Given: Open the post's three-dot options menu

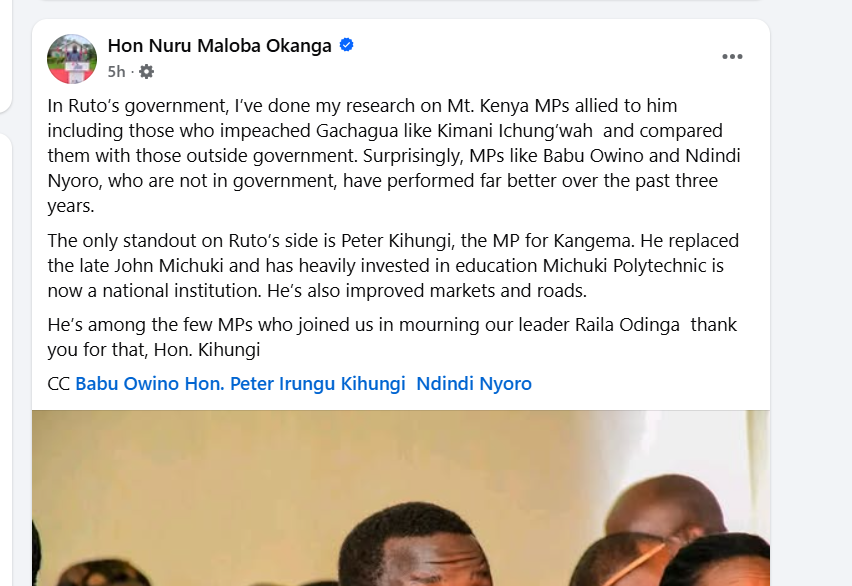Looking at the screenshot, I should pos(732,57).
